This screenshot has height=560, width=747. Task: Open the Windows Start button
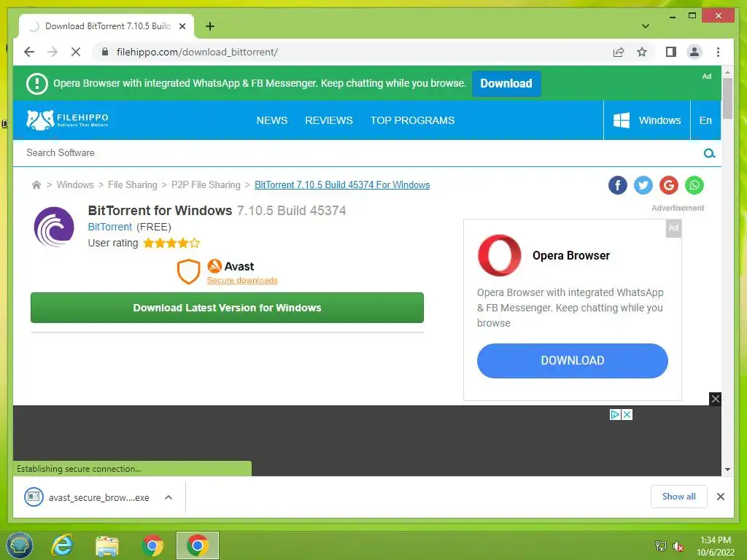click(x=20, y=545)
